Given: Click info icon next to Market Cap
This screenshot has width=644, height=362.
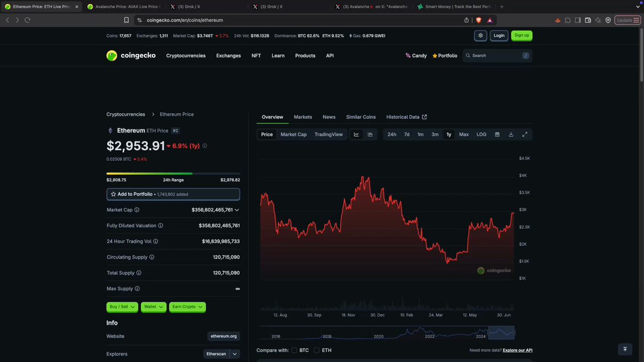Looking at the screenshot, I should click(x=137, y=210).
